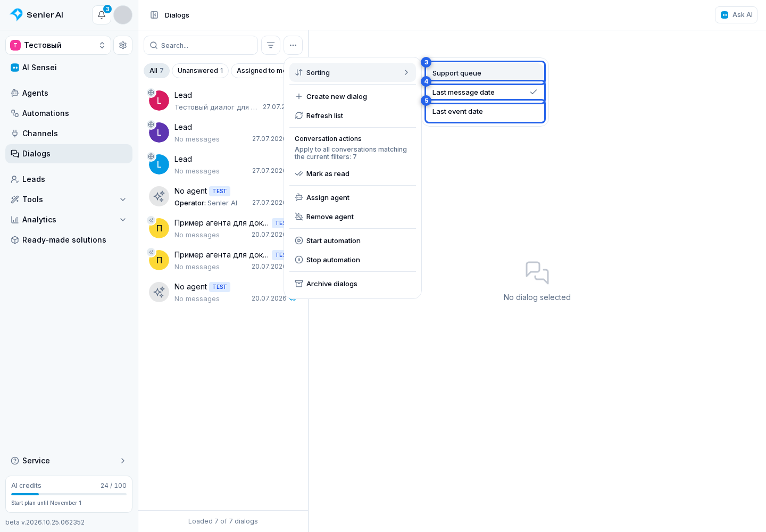Open the Тестовый workspace selector

pos(58,45)
